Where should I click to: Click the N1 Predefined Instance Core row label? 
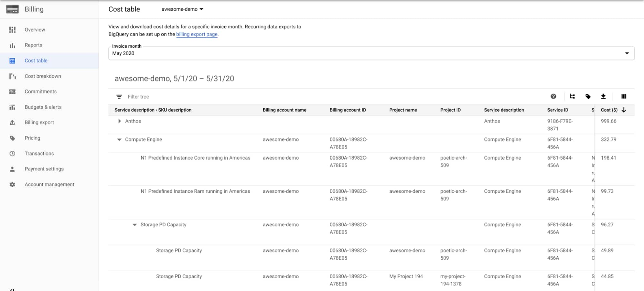pyautogui.click(x=195, y=158)
